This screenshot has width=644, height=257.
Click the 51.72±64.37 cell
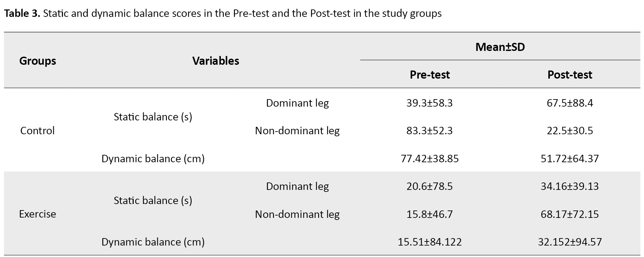(570, 159)
